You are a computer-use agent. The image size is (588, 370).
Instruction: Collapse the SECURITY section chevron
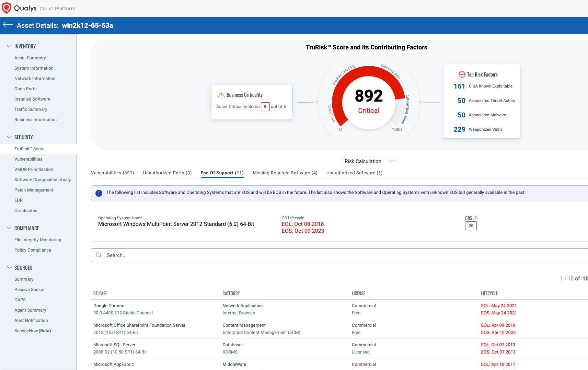tap(9, 137)
